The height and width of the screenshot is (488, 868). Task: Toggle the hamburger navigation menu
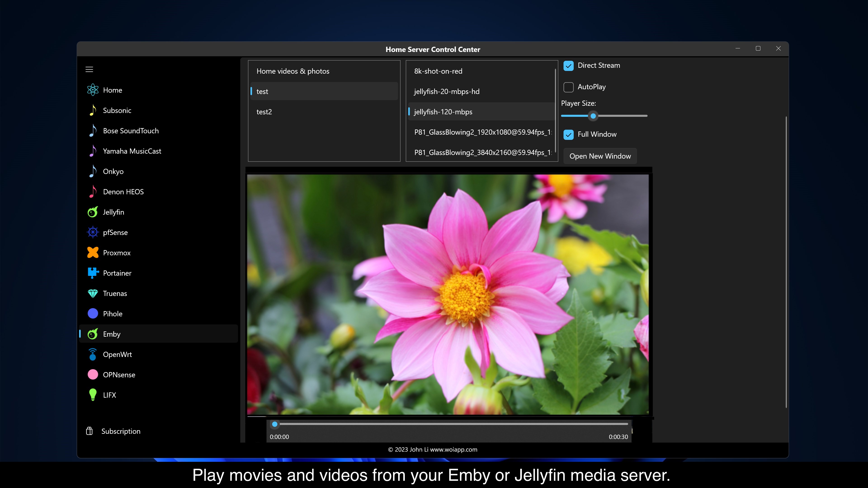89,69
